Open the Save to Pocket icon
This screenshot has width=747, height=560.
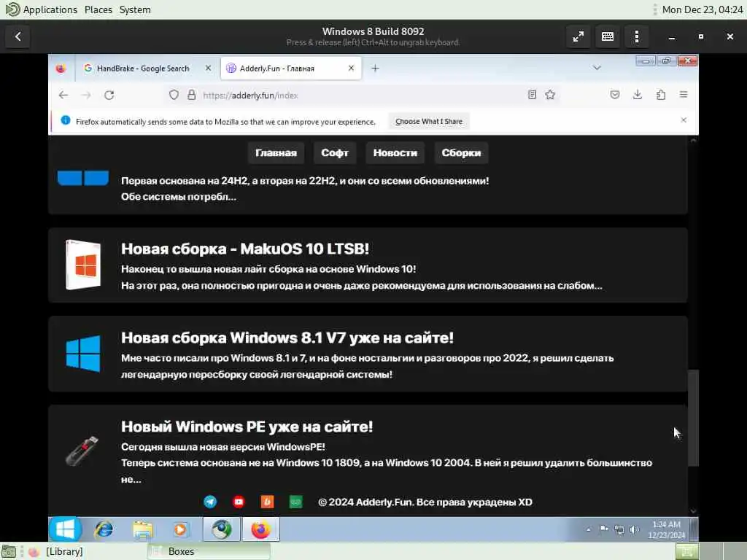[x=615, y=95]
